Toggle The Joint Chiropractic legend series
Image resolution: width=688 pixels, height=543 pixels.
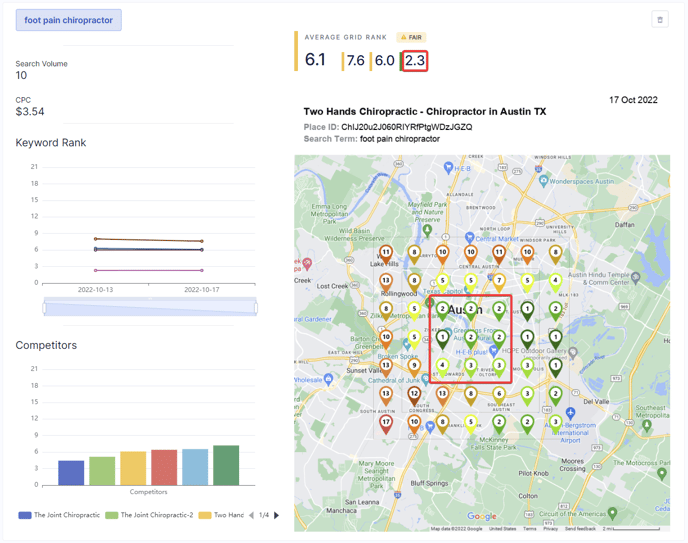(60, 515)
